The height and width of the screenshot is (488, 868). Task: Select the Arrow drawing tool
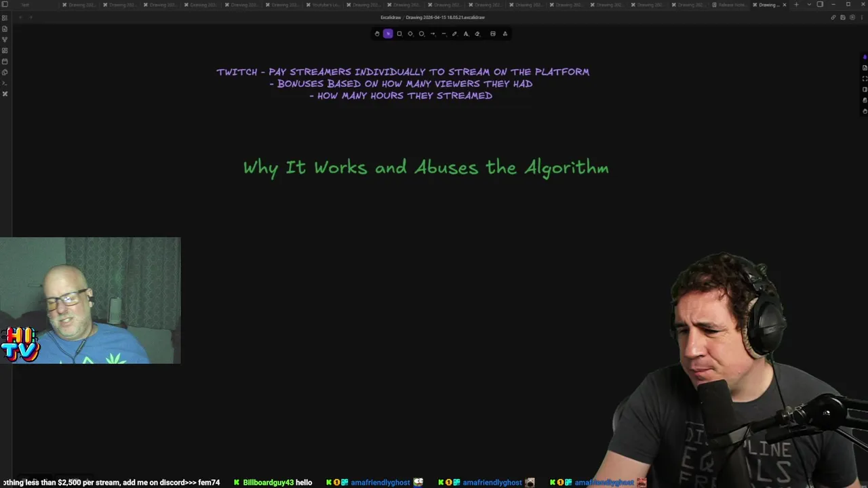tap(433, 34)
